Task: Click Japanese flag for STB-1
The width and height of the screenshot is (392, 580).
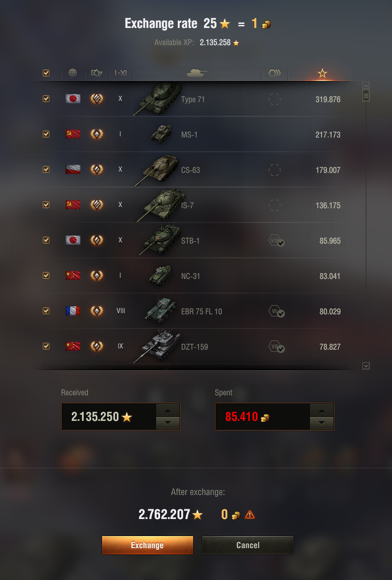Action: (x=73, y=240)
